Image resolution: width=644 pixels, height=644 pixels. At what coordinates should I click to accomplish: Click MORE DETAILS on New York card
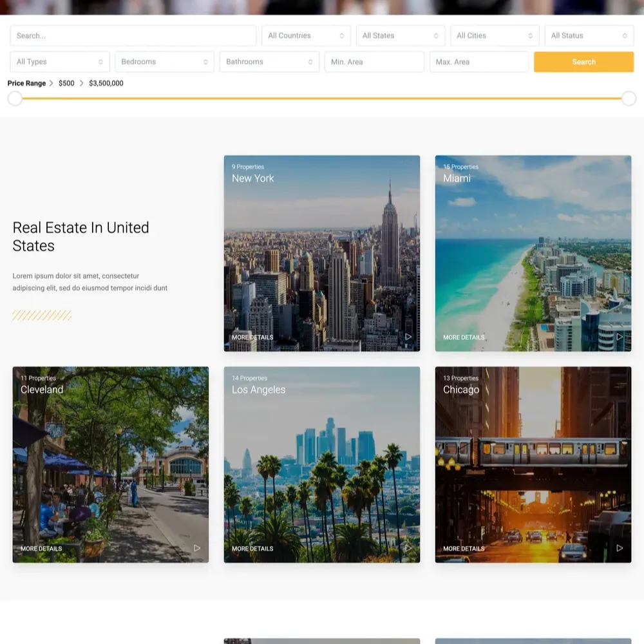tap(252, 337)
